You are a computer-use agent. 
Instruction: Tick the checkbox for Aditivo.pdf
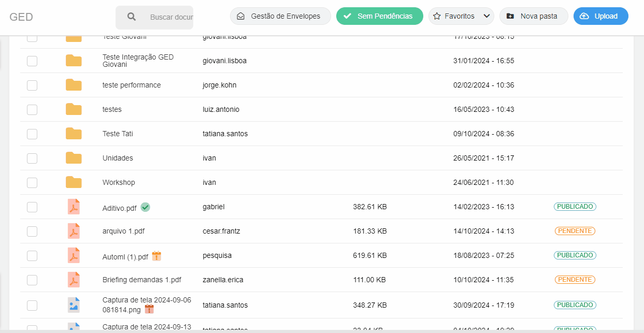click(32, 207)
